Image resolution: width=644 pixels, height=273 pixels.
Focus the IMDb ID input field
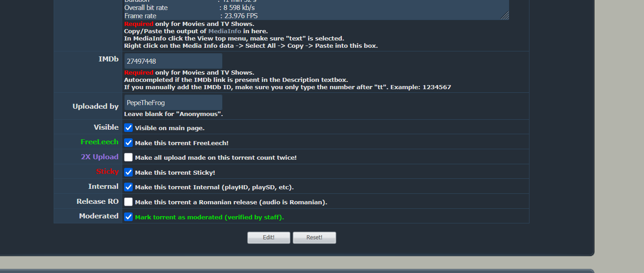(173, 61)
